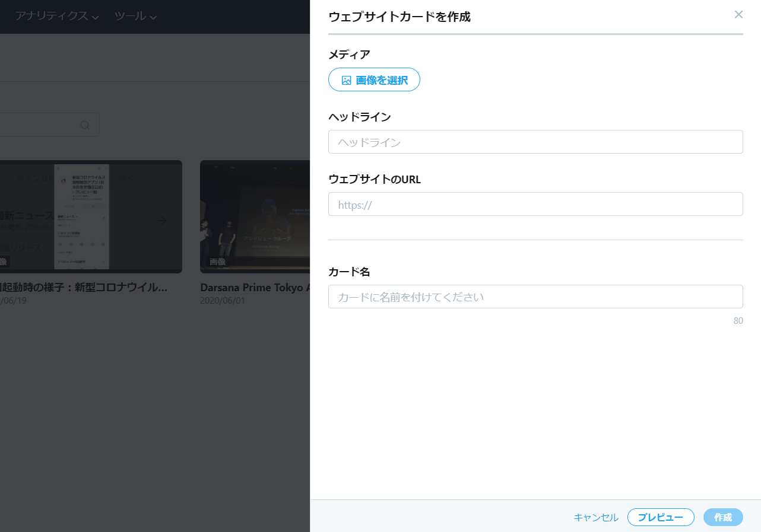Close the website card creation panel
This screenshot has height=532, width=761.
[738, 14]
